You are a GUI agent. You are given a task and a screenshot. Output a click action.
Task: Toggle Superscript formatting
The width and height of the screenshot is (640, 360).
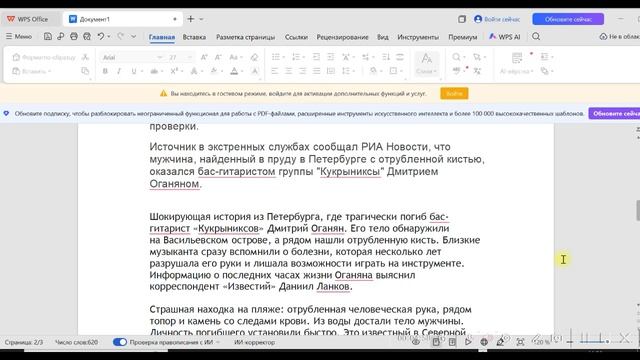click(174, 71)
